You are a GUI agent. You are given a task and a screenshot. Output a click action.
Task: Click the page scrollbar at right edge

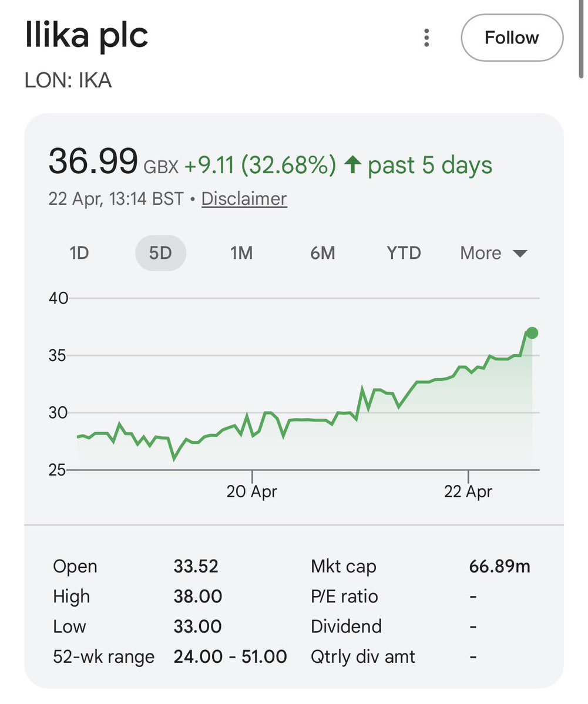point(582,39)
